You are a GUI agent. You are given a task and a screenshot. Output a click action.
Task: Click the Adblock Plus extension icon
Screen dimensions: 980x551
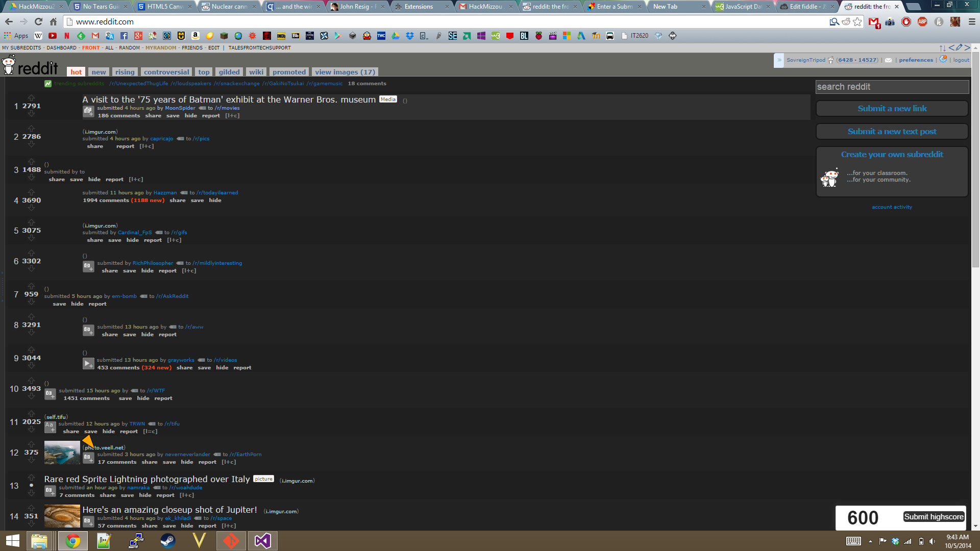tap(922, 21)
